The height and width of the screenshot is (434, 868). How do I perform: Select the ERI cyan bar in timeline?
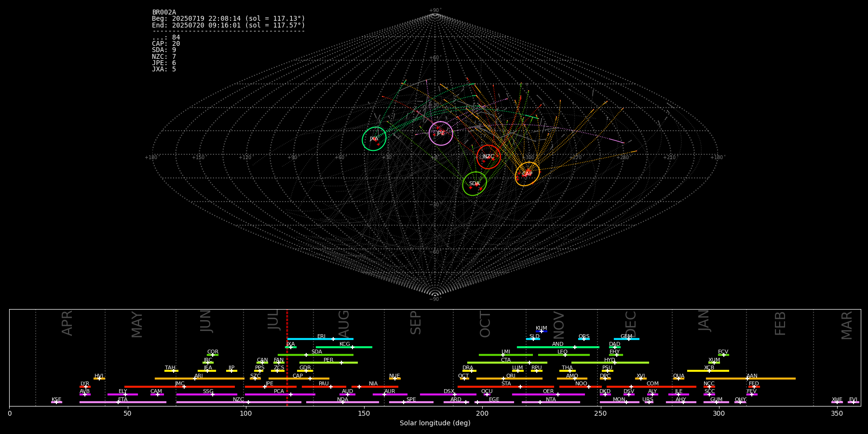[320, 339]
